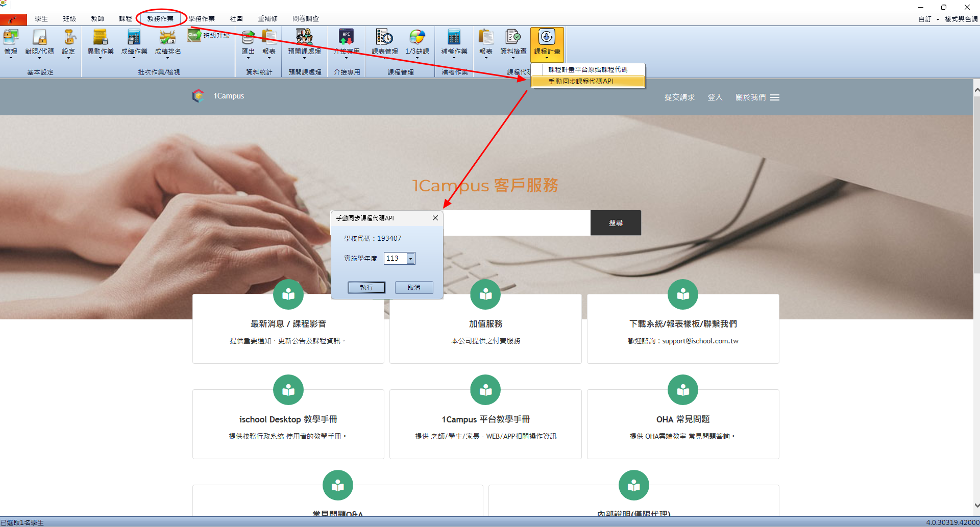The width and height of the screenshot is (980, 527).
Task: Click the dark 搜尋 search button
Action: [616, 223]
